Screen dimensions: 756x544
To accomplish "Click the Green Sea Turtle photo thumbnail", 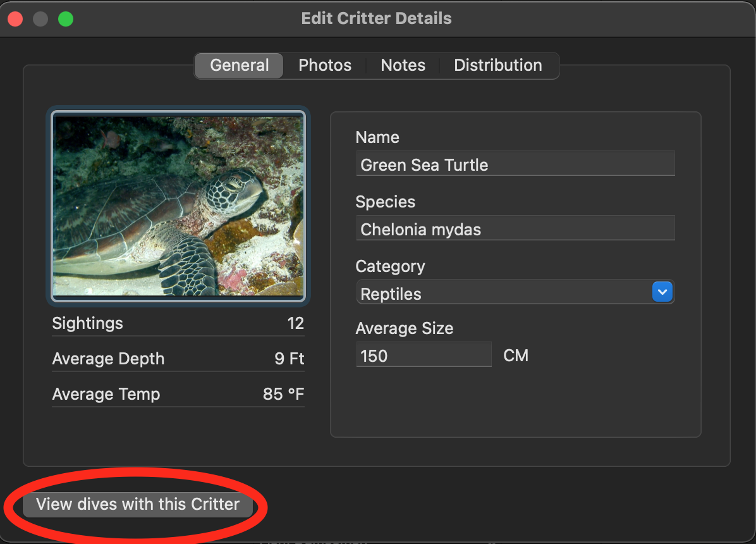I will click(x=178, y=205).
